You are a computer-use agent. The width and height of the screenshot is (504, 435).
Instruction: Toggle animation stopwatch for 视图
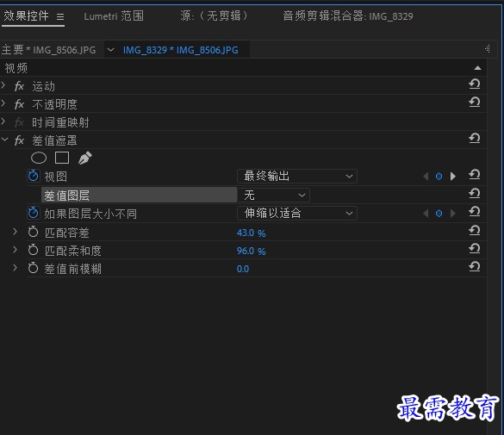(x=33, y=176)
